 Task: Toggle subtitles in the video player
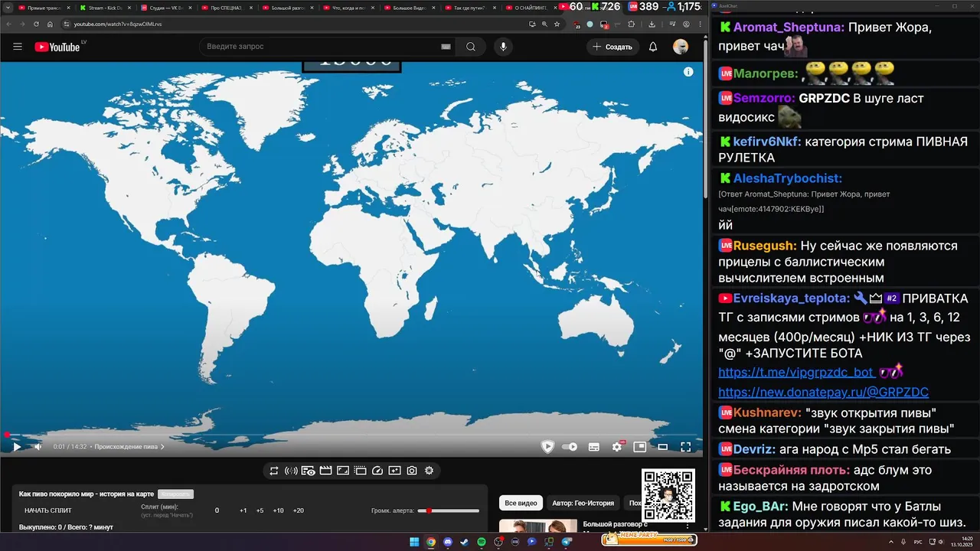pyautogui.click(x=593, y=447)
